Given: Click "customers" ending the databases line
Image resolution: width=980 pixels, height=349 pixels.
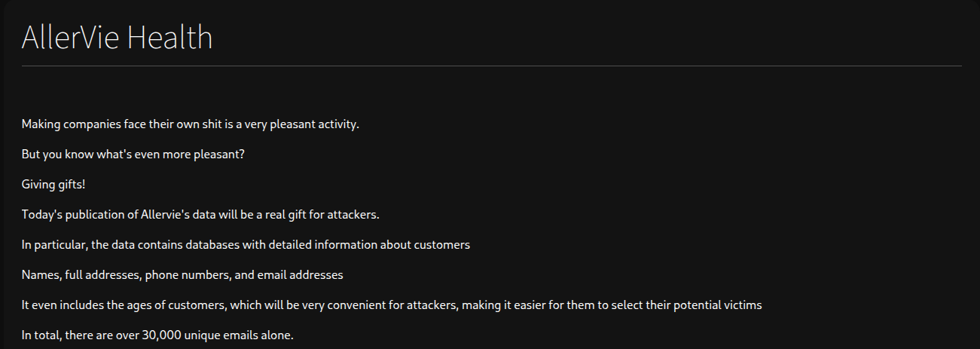Looking at the screenshot, I should [x=444, y=245].
